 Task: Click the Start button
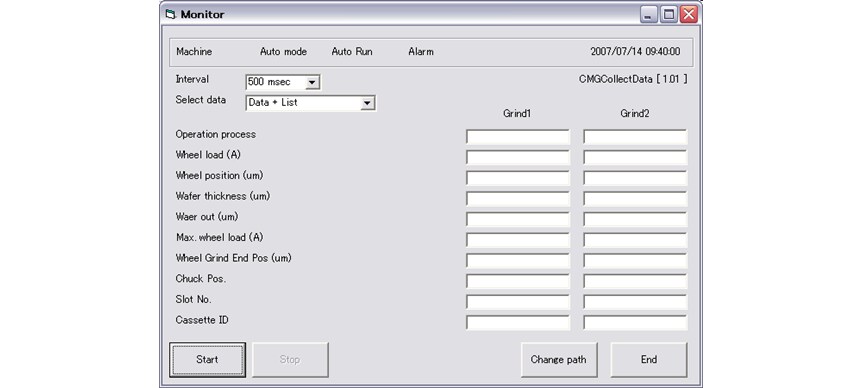point(207,360)
